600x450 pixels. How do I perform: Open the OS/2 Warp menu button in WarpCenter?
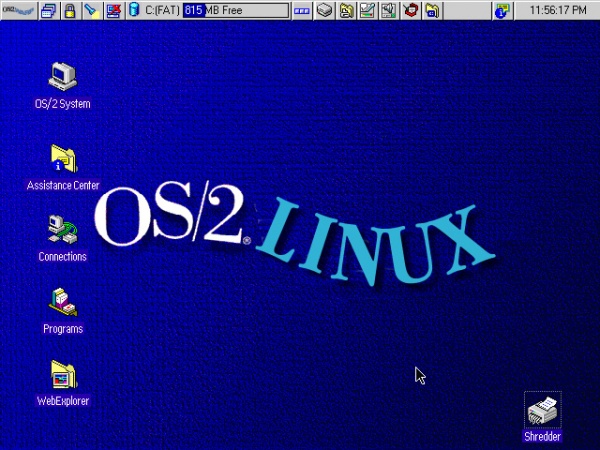[x=19, y=10]
